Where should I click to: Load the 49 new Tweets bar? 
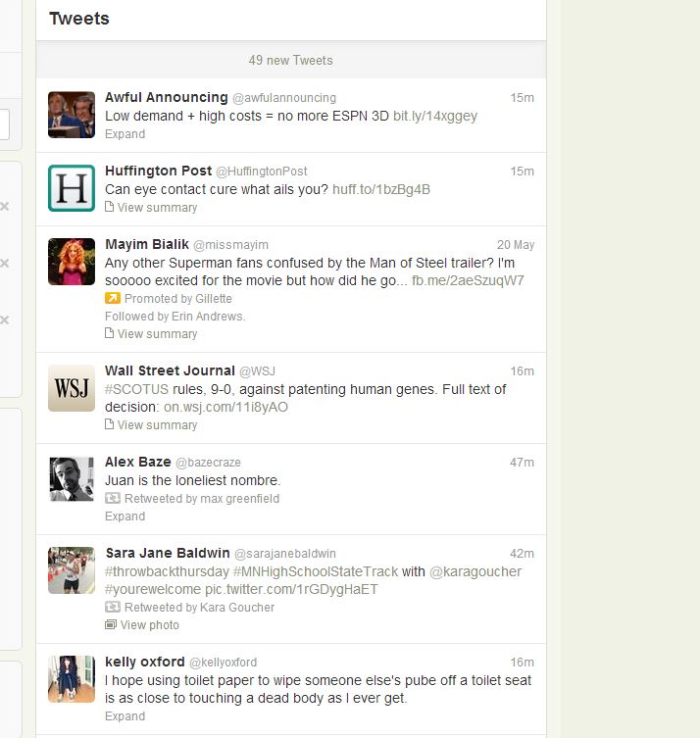(291, 60)
